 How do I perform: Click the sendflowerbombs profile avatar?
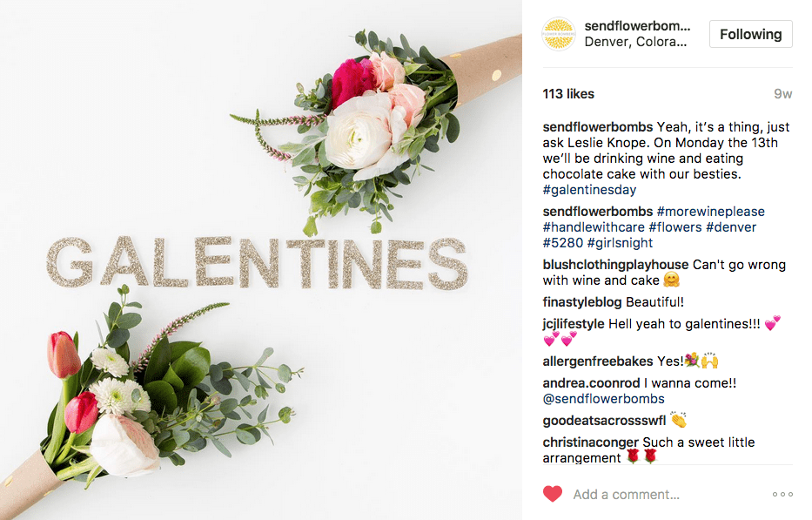point(558,34)
